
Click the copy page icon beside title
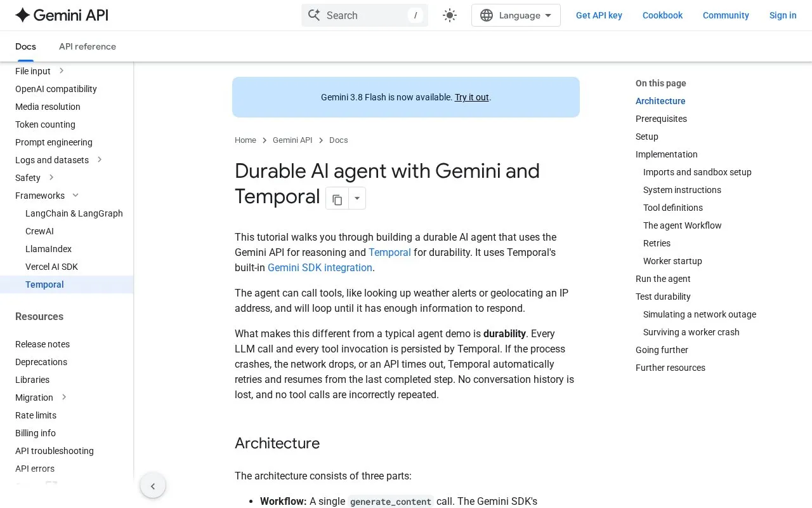tap(337, 199)
